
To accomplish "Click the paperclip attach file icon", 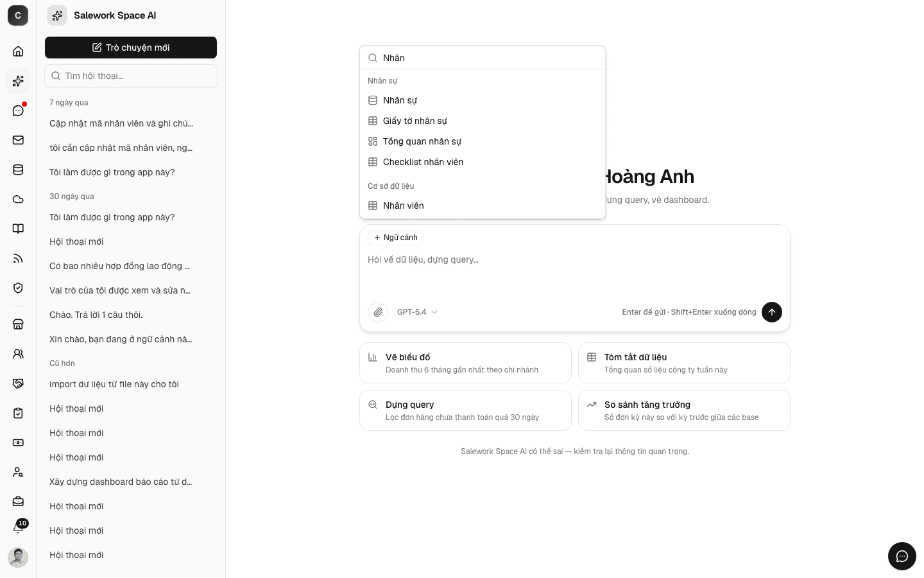I will coord(378,312).
